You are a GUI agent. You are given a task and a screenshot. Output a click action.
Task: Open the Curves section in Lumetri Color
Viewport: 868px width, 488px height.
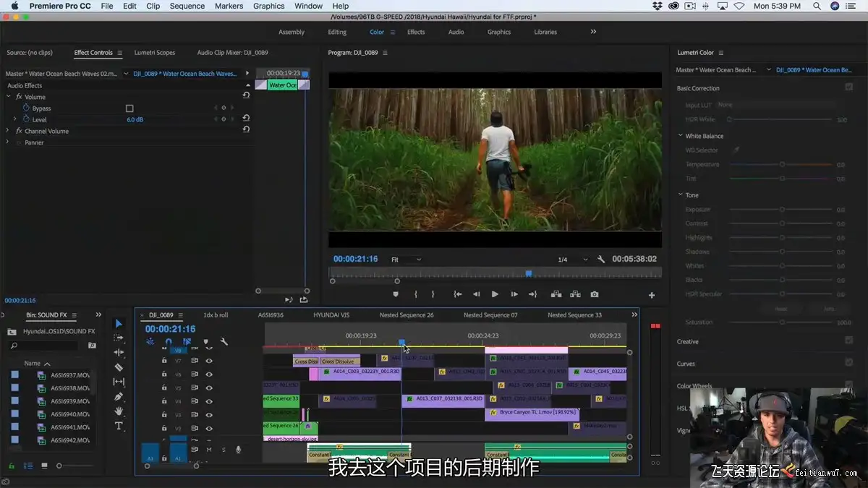point(686,364)
